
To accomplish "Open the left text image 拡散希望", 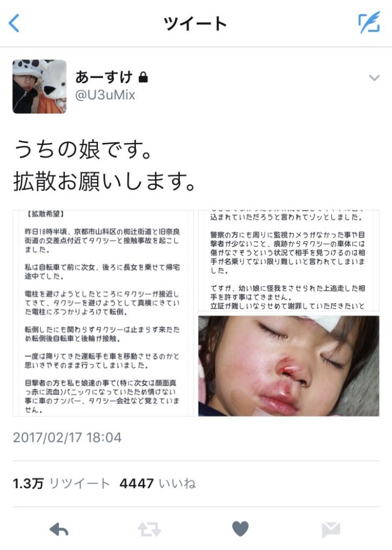I will 103,313.
